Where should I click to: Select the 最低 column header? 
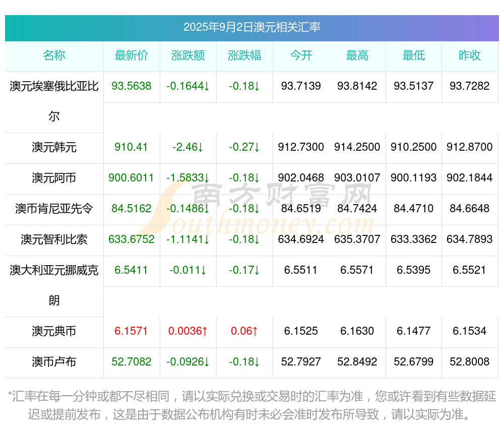(414, 55)
